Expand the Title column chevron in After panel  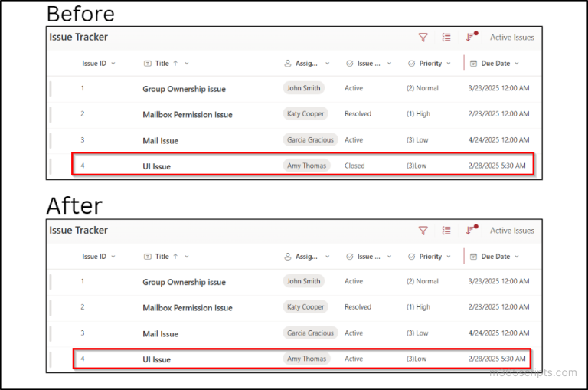187,257
